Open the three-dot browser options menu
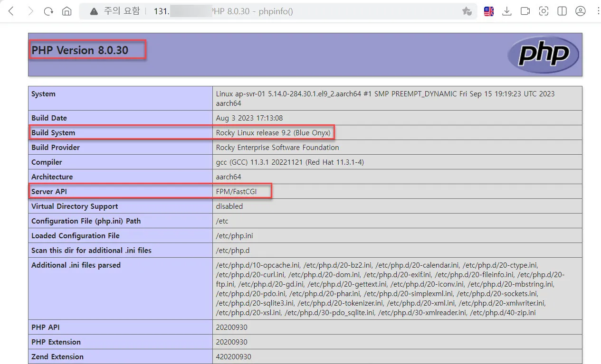This screenshot has height=364, width=601. pos(597,10)
